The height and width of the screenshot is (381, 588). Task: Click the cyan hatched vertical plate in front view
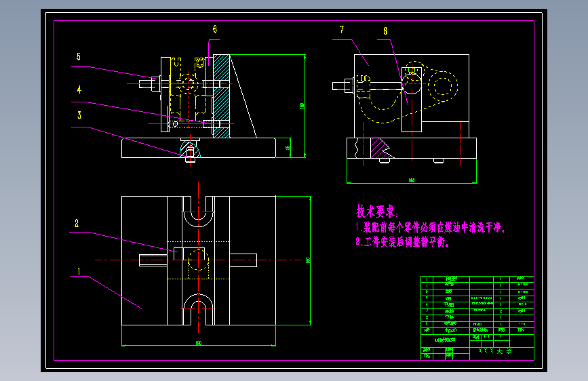[x=221, y=96]
